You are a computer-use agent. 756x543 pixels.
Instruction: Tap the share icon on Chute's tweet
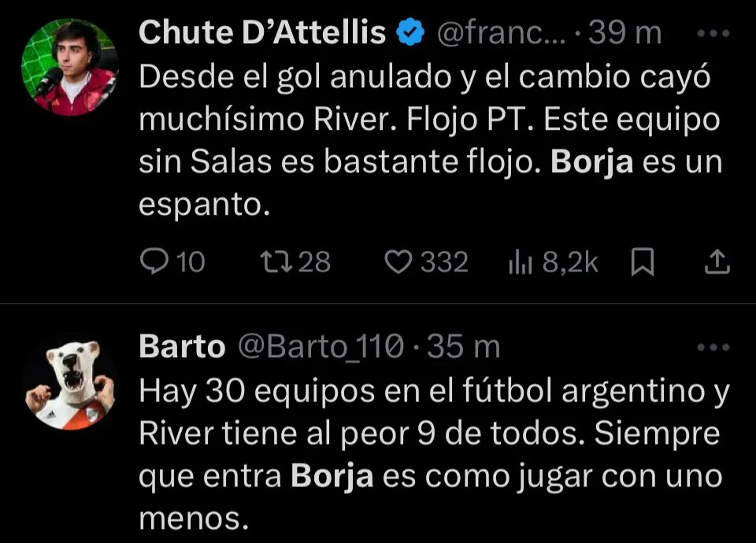[x=717, y=262]
